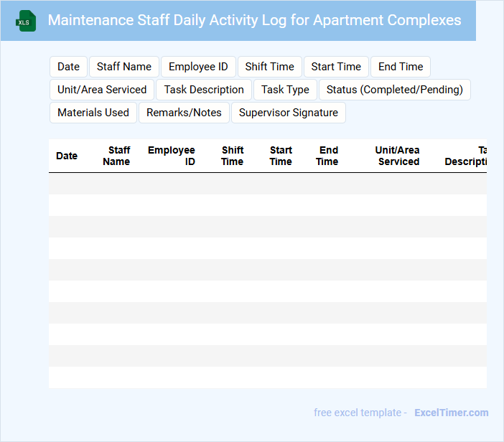Select the Supervisor Signature tag

(288, 113)
